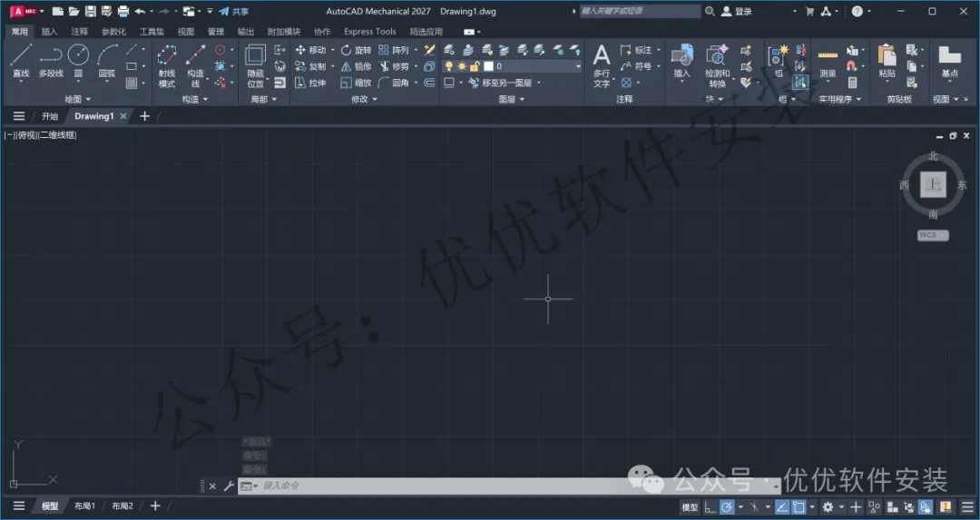Toggle the layer on/off lightbulb icon
The height and width of the screenshot is (520, 980).
pyautogui.click(x=449, y=66)
